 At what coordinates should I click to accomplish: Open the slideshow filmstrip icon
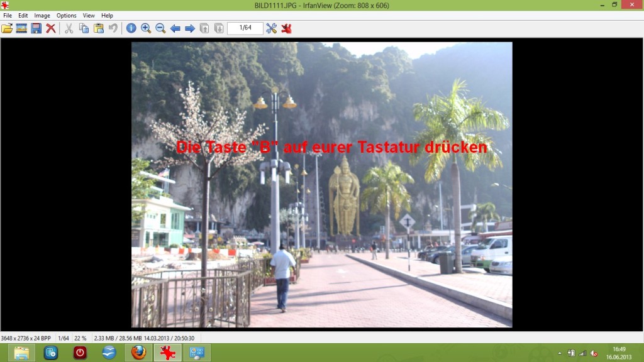tap(21, 28)
